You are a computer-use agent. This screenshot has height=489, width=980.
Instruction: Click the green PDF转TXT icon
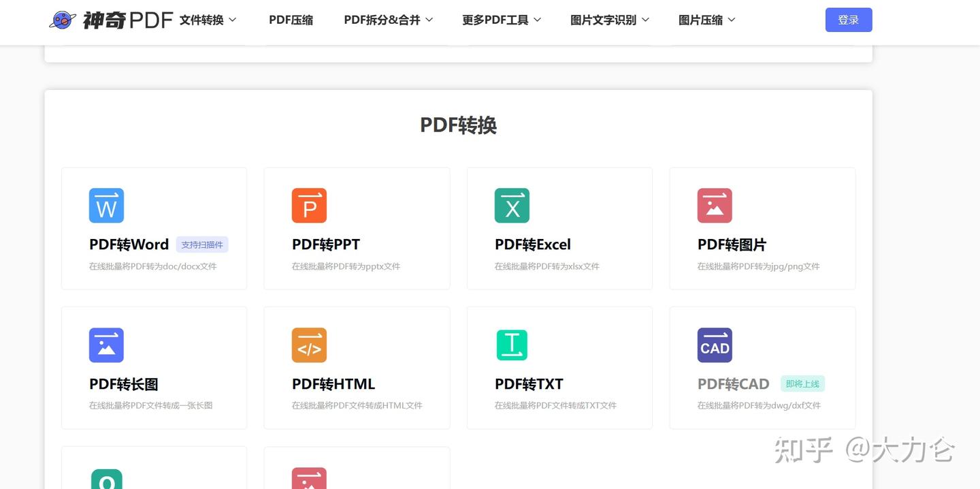512,345
